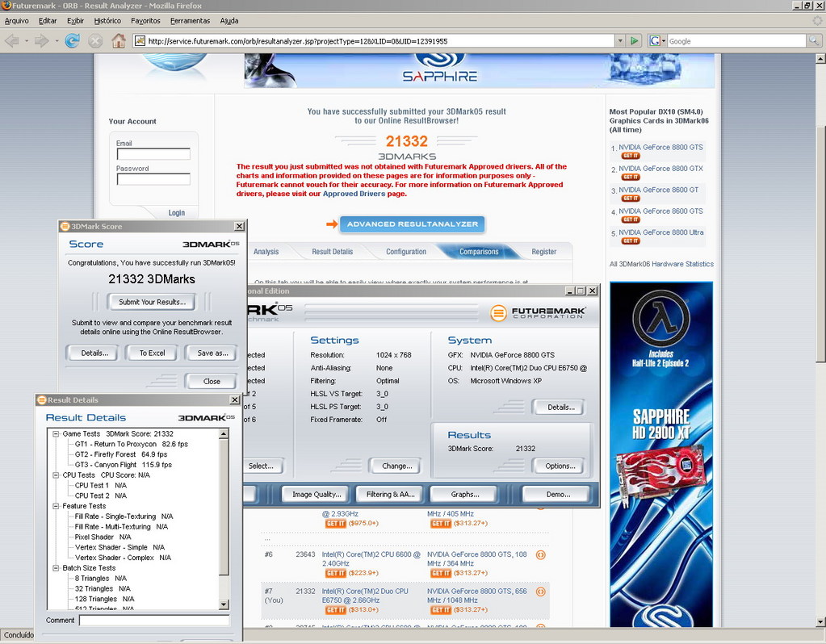Click Close button in 3DMark Score dialog
This screenshot has height=644, width=826.
coord(212,381)
